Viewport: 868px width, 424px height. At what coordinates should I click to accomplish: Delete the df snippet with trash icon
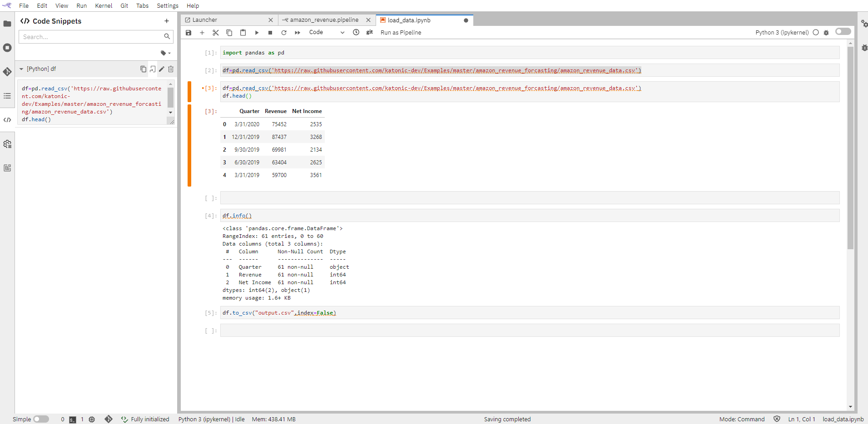171,69
